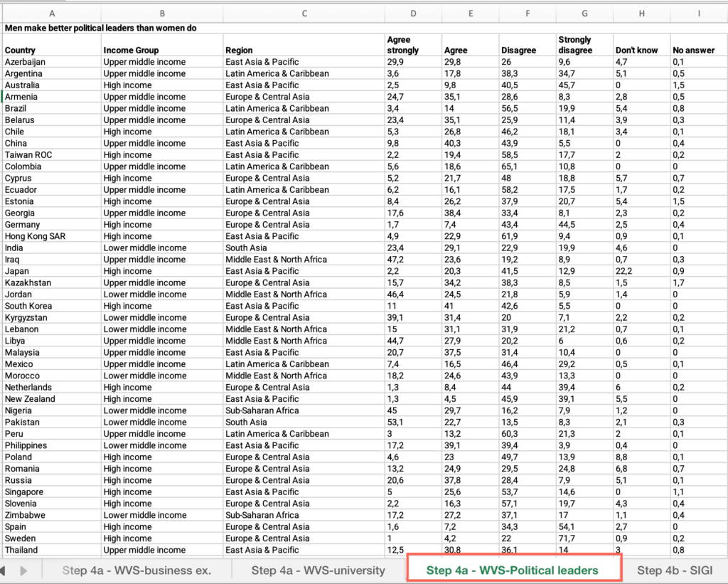Click Kazakhstan's No answer value 1,7
This screenshot has width=728, height=584.
click(x=699, y=282)
